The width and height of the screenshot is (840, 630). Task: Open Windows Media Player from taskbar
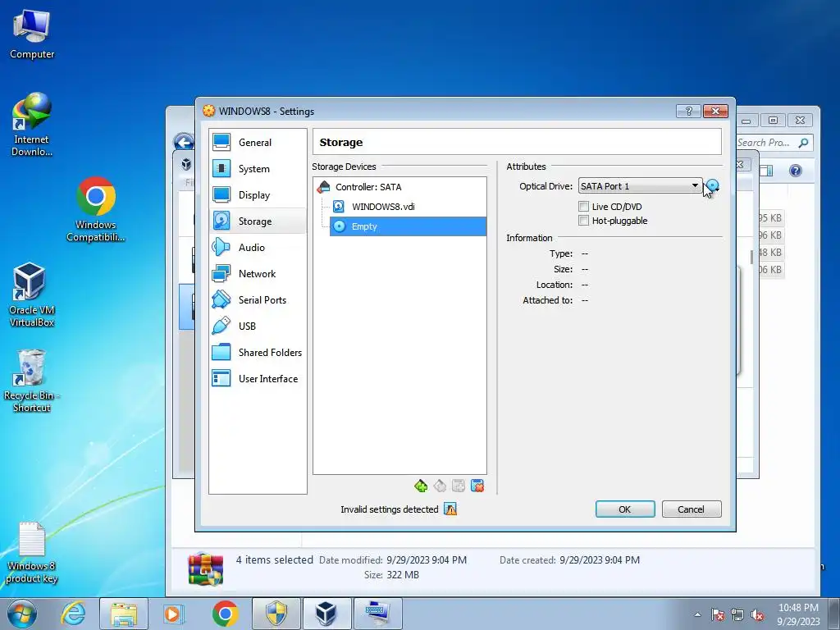[x=172, y=614]
